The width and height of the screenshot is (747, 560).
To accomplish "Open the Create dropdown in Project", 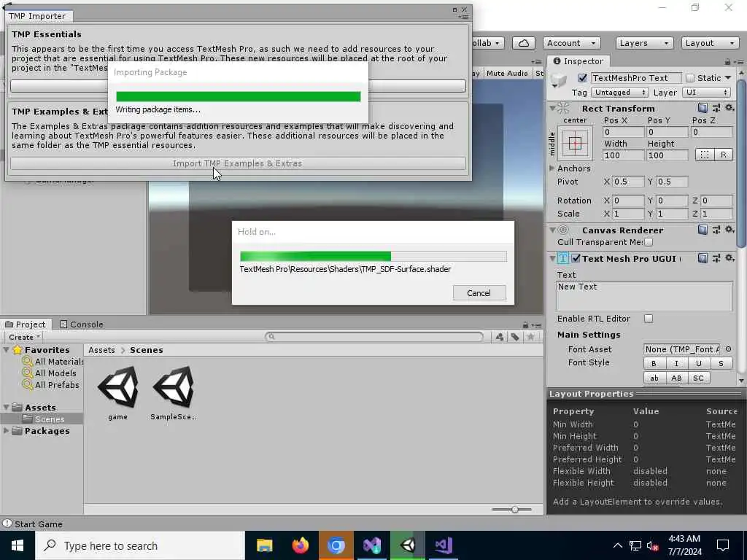I will tap(24, 337).
